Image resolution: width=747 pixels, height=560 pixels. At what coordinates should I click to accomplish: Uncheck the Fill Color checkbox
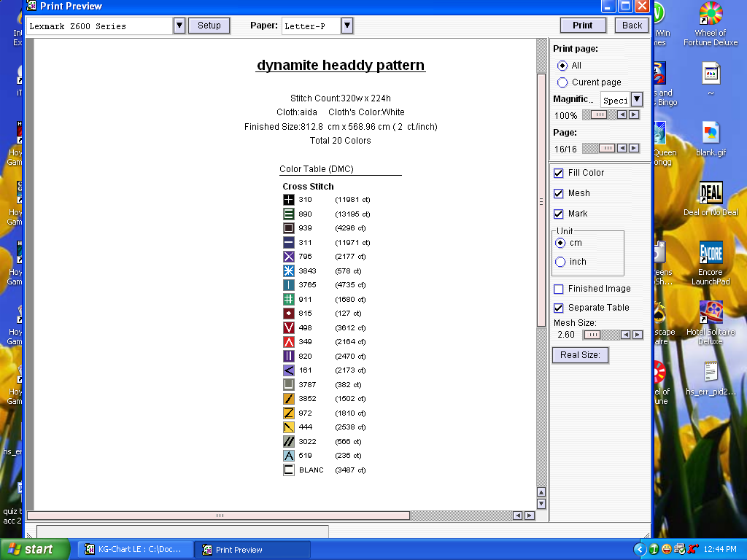(x=559, y=173)
